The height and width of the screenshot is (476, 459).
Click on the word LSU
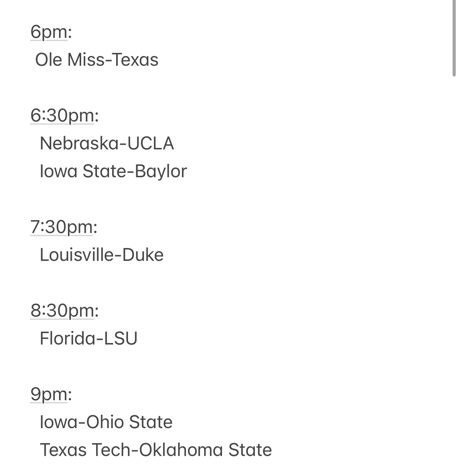pyautogui.click(x=120, y=338)
